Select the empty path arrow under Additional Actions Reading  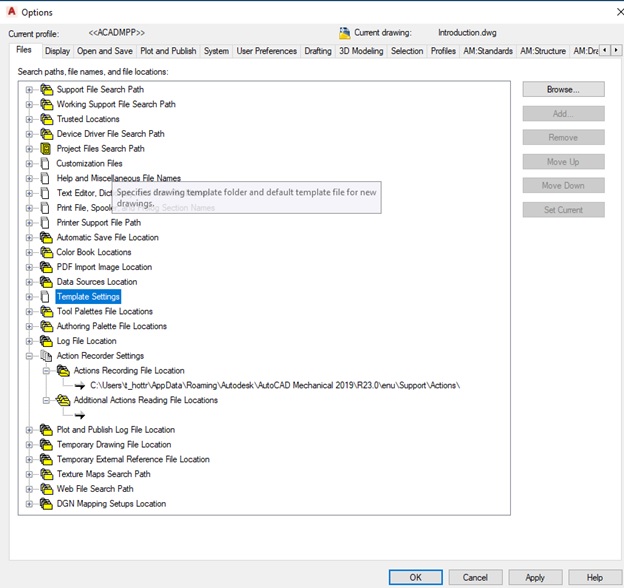click(80, 416)
